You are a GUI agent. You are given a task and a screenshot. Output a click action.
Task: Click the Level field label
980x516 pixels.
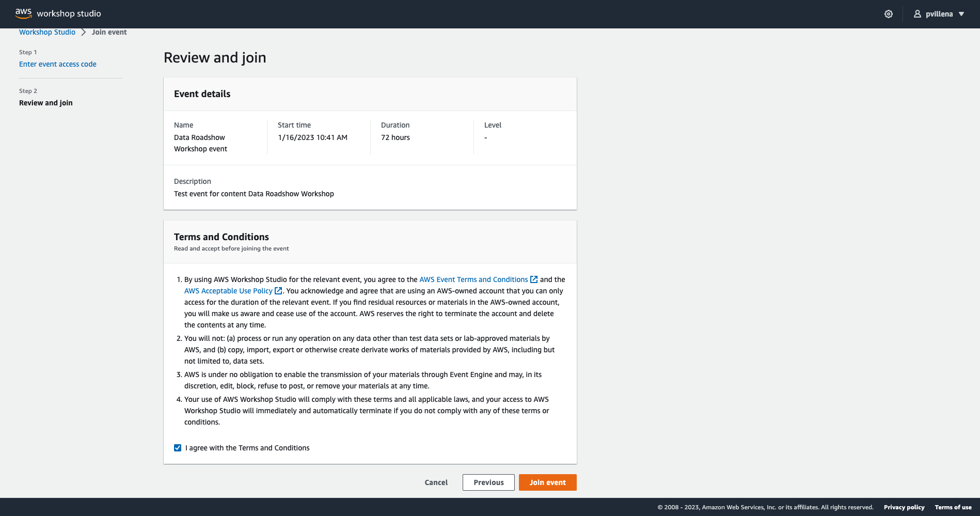pyautogui.click(x=493, y=125)
